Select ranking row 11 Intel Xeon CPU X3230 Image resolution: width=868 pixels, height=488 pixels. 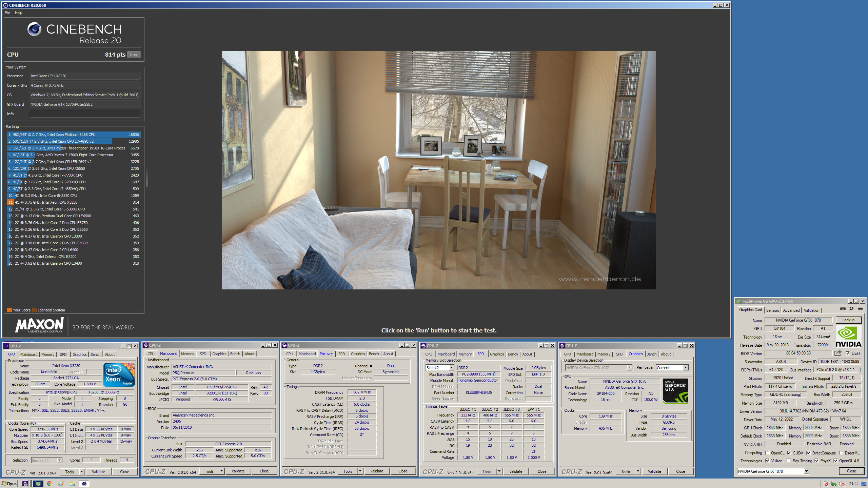(74, 202)
